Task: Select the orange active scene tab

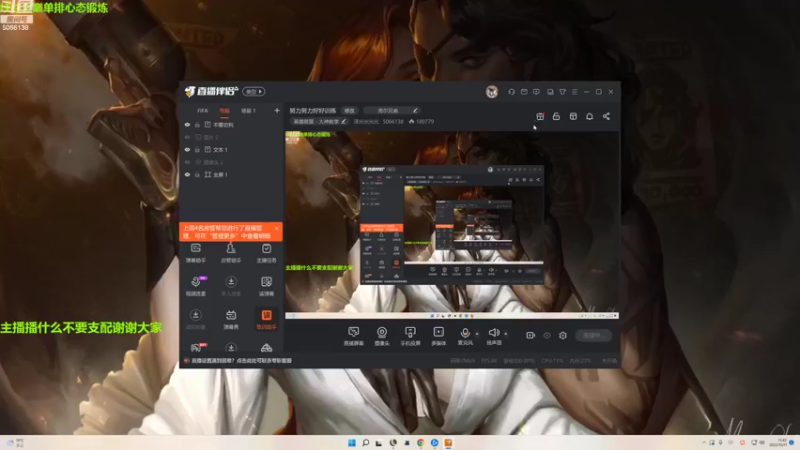Action: [x=224, y=111]
